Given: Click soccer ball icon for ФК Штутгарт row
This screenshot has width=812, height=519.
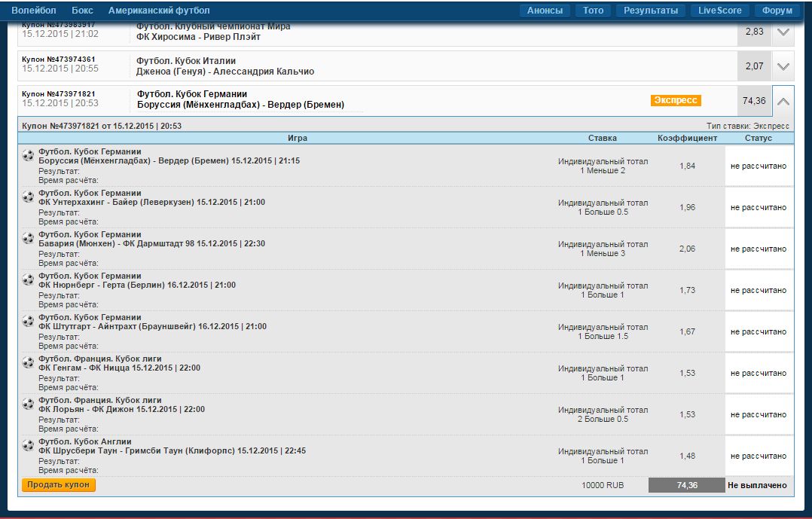Looking at the screenshot, I should (x=28, y=320).
